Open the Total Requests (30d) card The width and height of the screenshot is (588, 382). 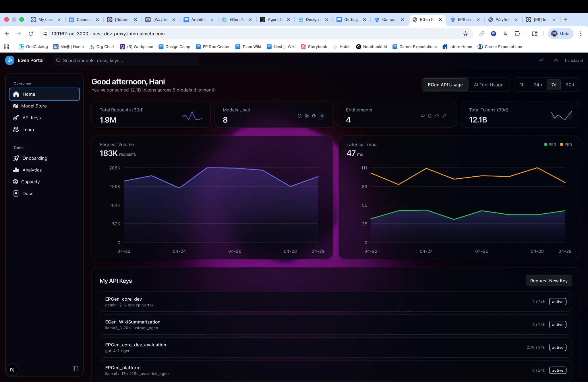pos(151,114)
